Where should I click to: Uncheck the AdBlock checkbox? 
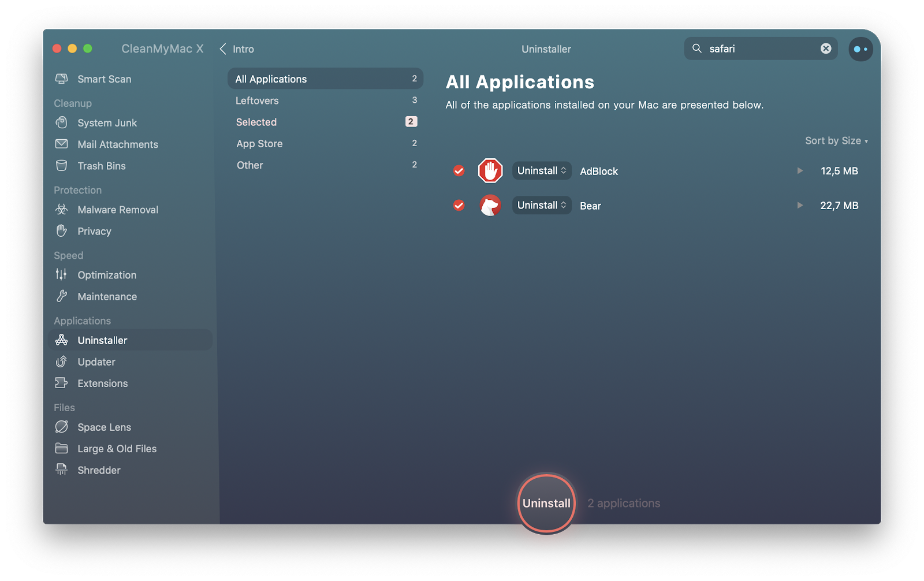click(x=459, y=170)
